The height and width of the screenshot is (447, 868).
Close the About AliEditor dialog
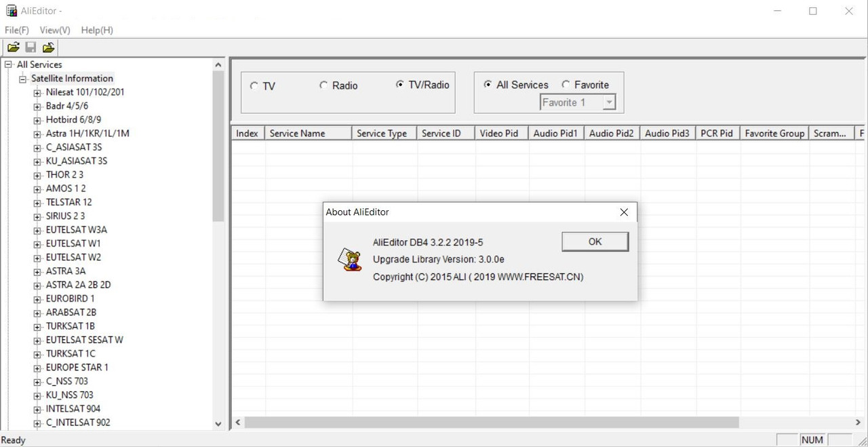[x=624, y=212]
